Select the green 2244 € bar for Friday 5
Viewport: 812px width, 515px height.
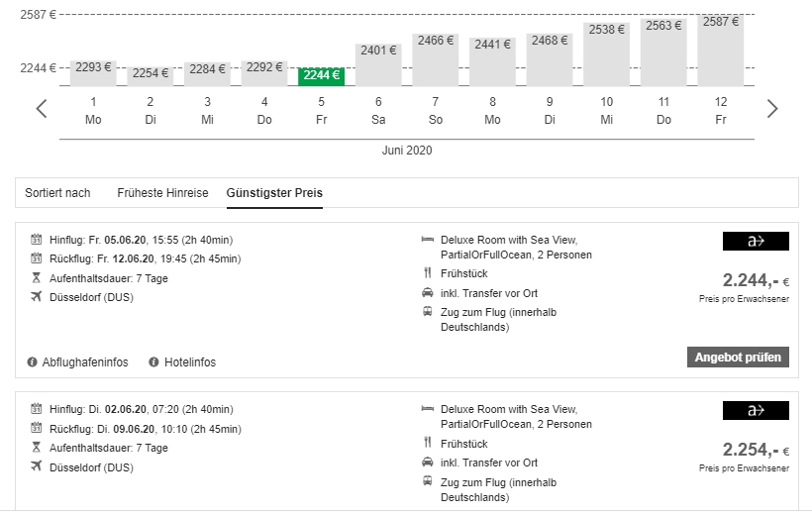coord(321,76)
